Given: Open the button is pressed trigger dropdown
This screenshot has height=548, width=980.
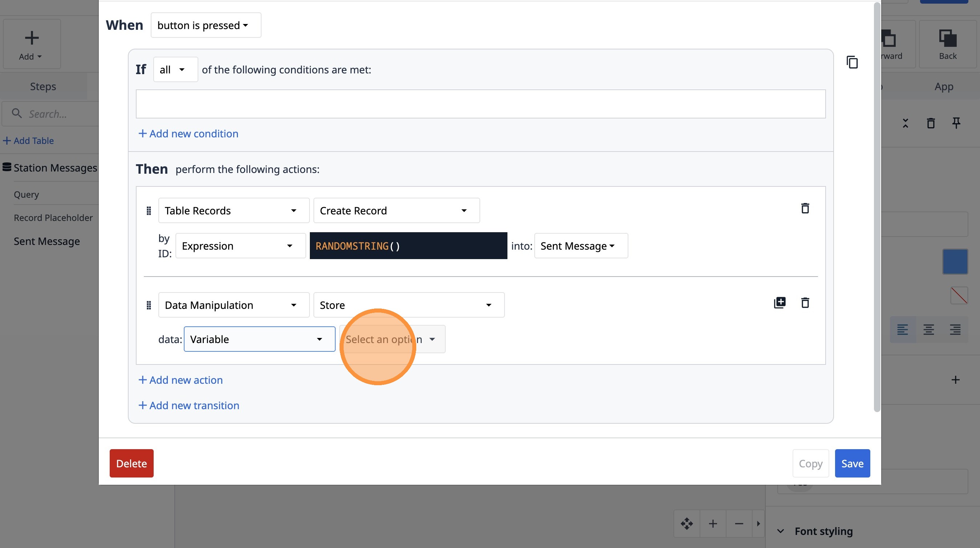Looking at the screenshot, I should [206, 25].
